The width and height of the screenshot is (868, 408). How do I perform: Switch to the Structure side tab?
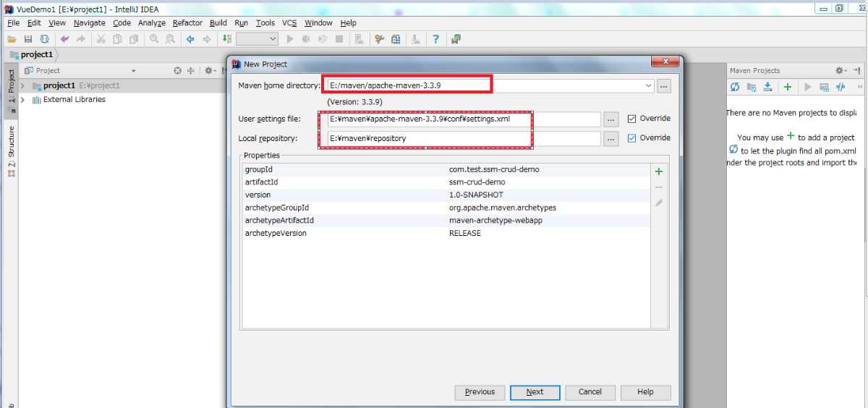(x=11, y=152)
